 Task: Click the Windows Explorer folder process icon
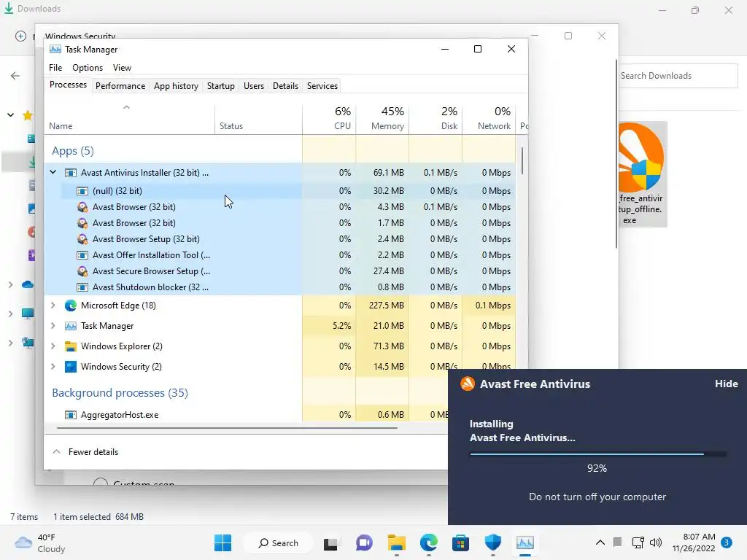point(71,346)
